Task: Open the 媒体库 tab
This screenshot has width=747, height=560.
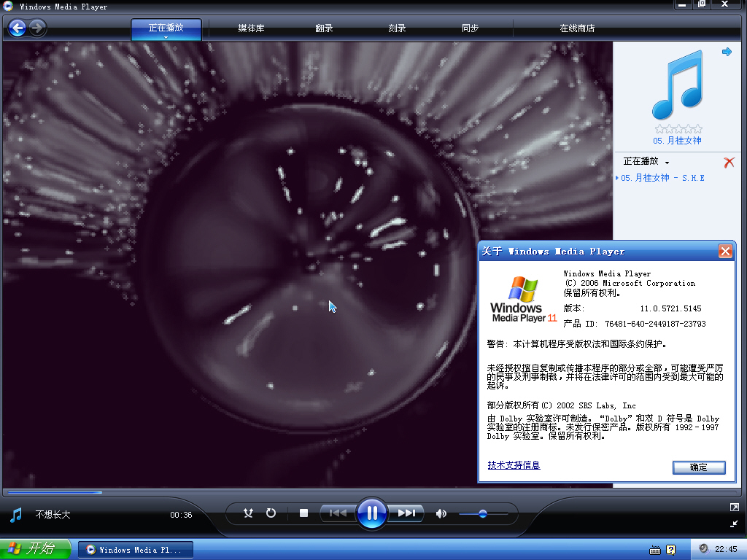Action: (251, 28)
